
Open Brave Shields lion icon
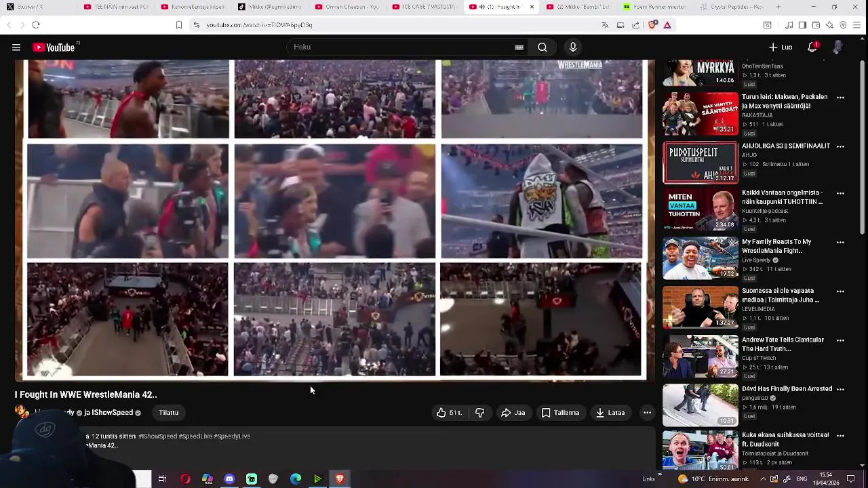652,25
